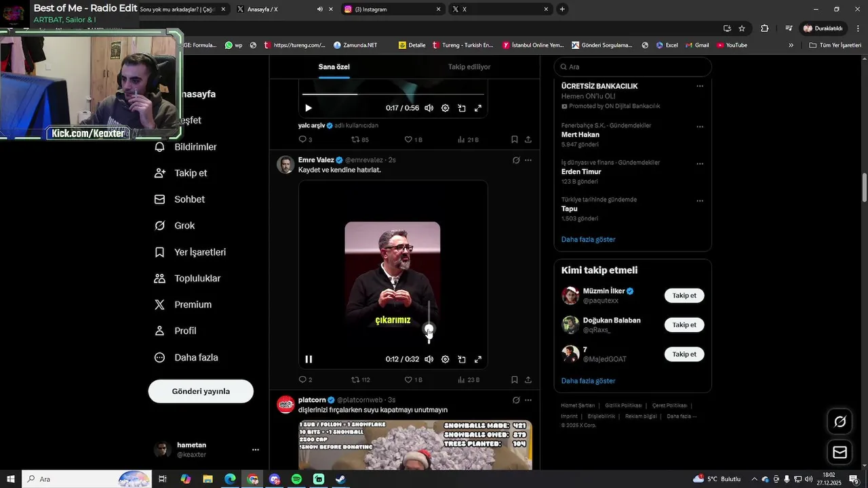
Task: Open Sohbet messages in sidebar
Action: click(180, 199)
